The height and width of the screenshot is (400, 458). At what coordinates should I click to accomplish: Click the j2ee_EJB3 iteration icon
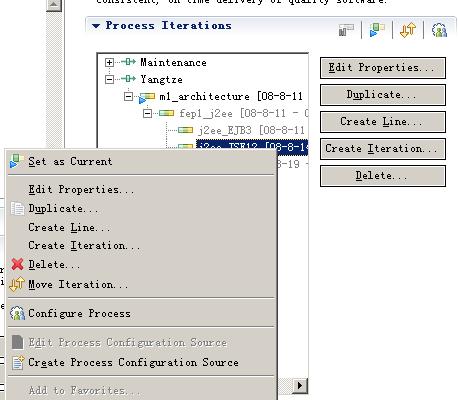tap(185, 130)
